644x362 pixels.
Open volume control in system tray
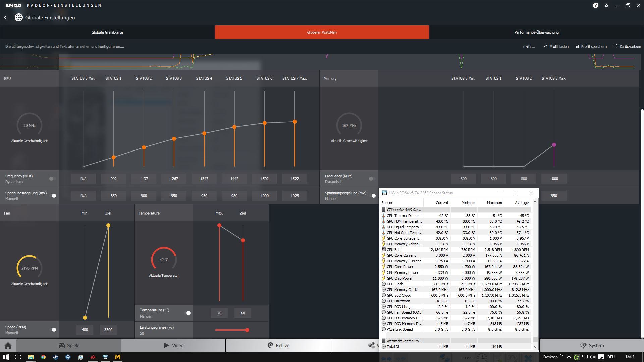coord(593,357)
